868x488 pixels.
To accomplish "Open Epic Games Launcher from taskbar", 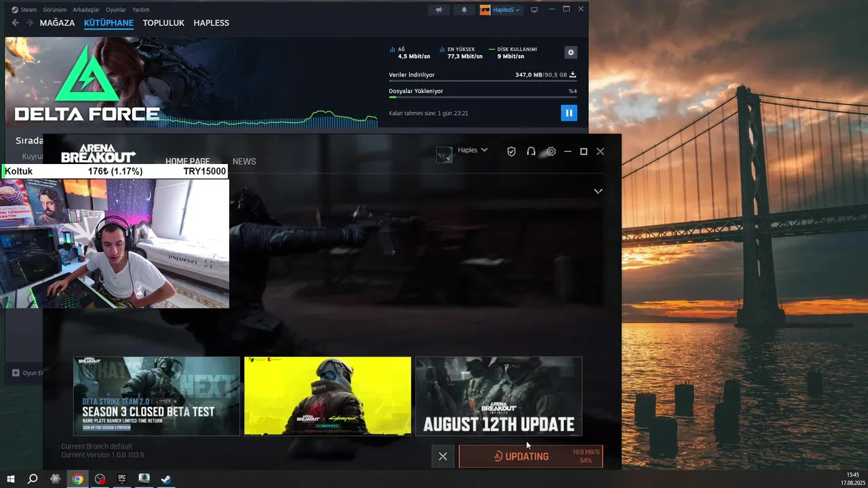I will coord(122,479).
